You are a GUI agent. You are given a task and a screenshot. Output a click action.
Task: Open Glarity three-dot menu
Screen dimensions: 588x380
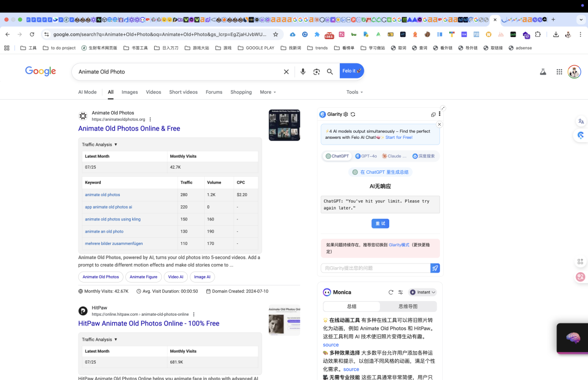439,114
